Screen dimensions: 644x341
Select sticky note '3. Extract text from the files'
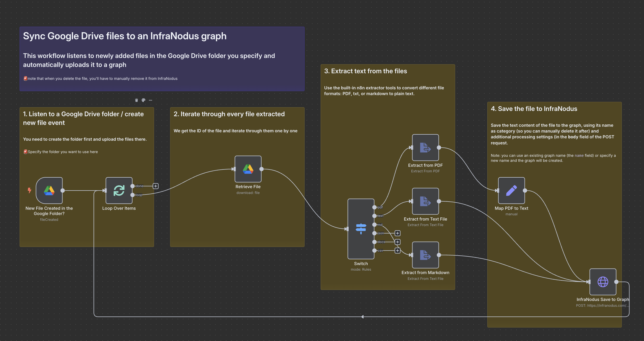[x=388, y=177]
